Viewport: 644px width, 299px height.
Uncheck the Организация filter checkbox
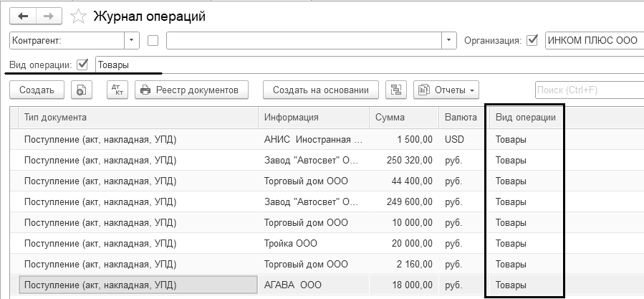[x=532, y=40]
